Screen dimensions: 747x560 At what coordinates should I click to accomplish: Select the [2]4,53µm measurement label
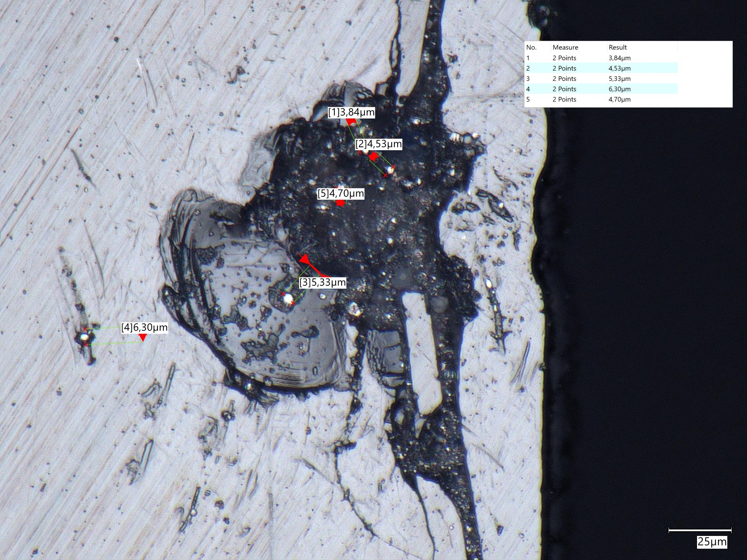(379, 144)
